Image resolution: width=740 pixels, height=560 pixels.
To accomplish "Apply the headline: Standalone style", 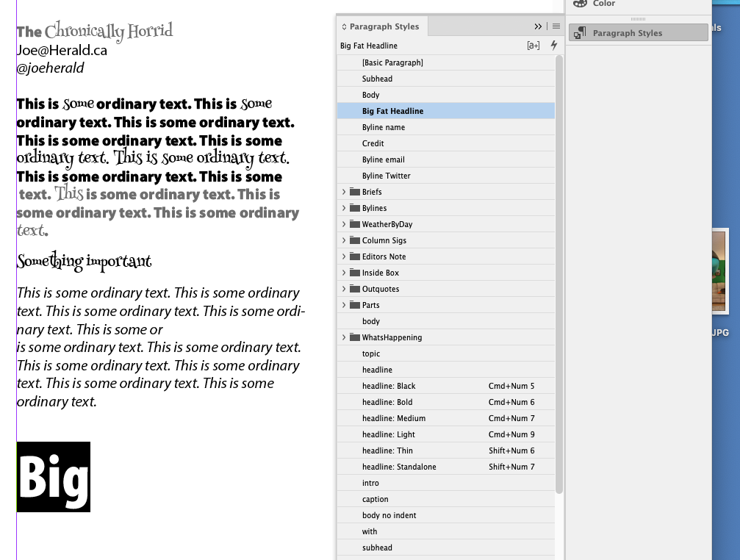I will coord(446,467).
